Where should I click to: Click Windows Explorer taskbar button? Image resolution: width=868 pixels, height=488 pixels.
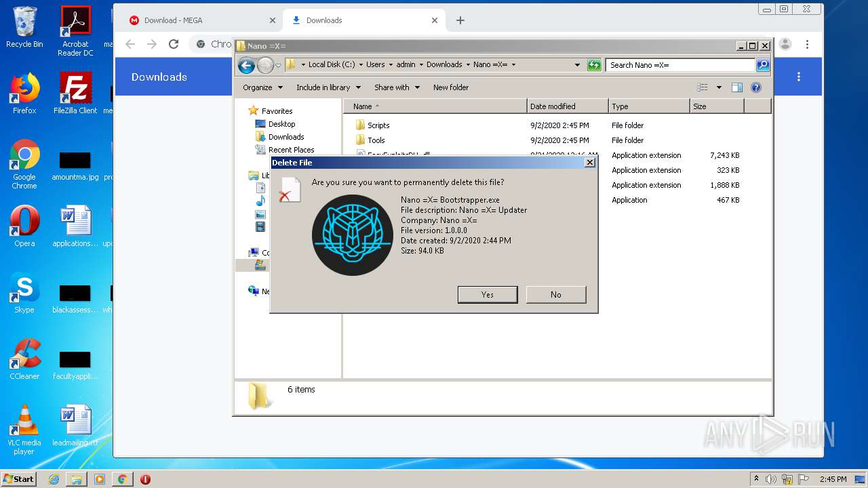coord(77,479)
